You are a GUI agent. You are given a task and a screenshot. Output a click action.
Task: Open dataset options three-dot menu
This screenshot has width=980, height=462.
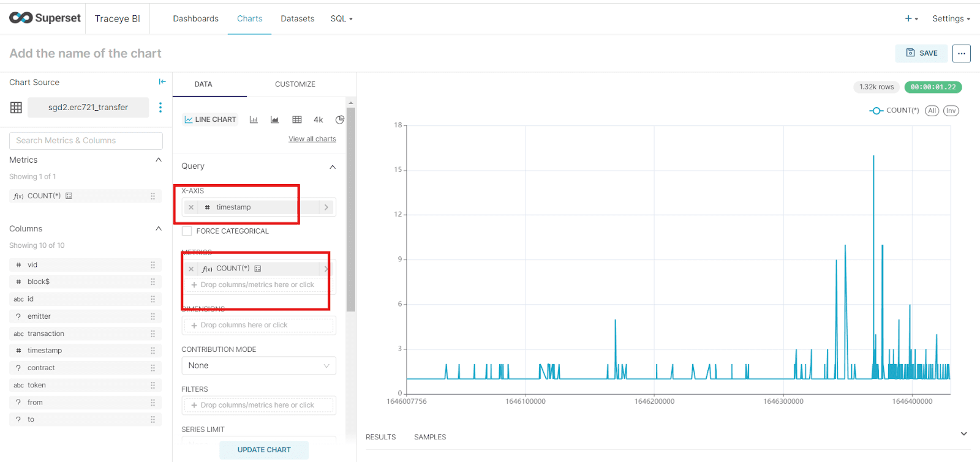point(160,107)
